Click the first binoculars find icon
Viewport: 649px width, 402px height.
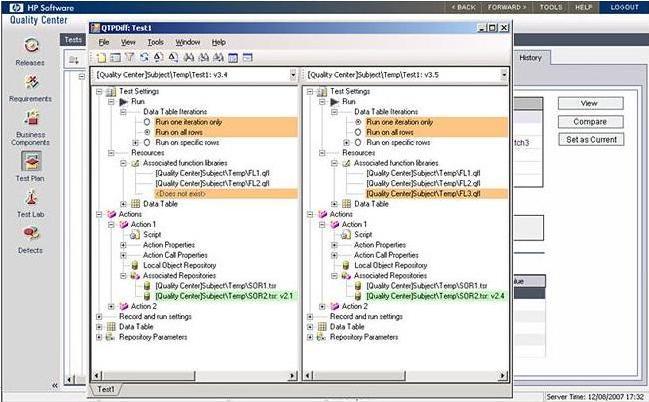pyautogui.click(x=189, y=58)
